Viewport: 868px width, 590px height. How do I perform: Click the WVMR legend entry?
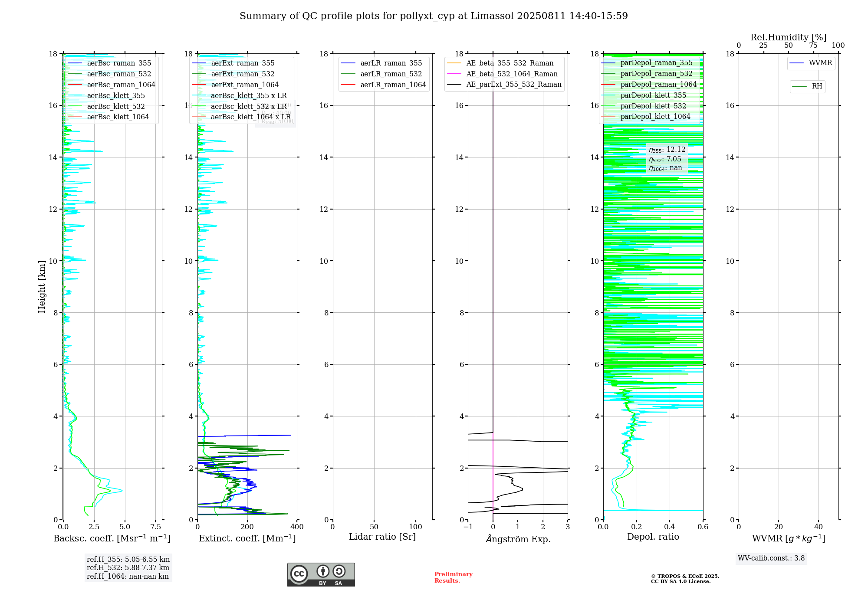tap(811, 63)
